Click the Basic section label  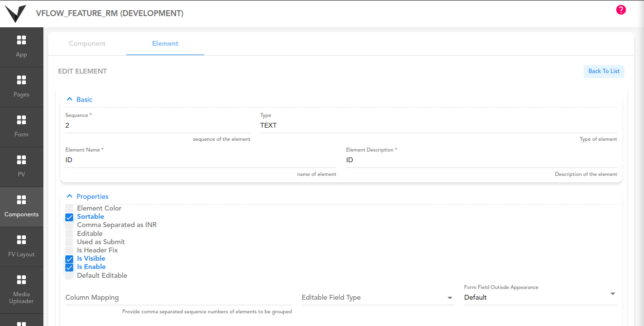[x=84, y=99]
